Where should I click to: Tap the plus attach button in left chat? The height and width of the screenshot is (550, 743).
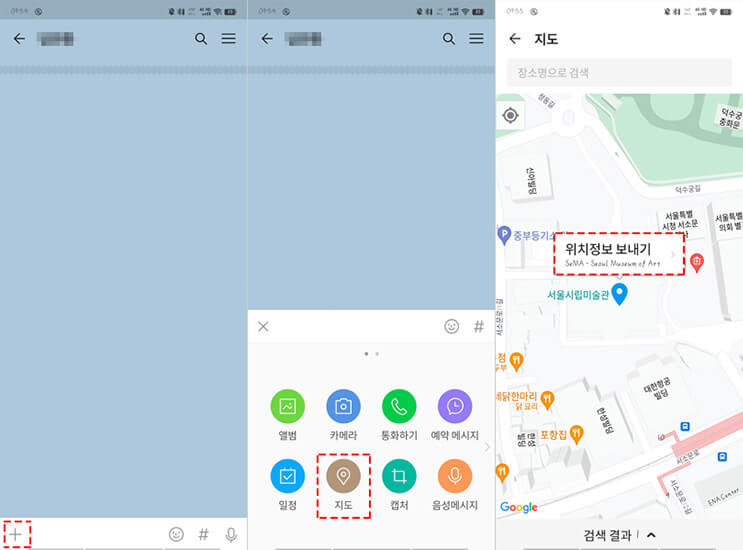pos(16,534)
